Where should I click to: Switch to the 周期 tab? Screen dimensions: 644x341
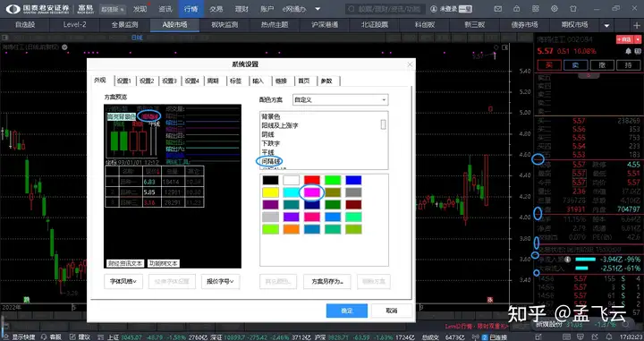213,81
